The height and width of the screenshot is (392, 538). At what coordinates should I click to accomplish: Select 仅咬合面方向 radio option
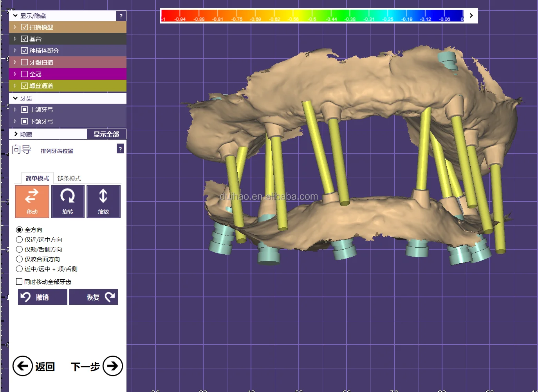pyautogui.click(x=19, y=259)
